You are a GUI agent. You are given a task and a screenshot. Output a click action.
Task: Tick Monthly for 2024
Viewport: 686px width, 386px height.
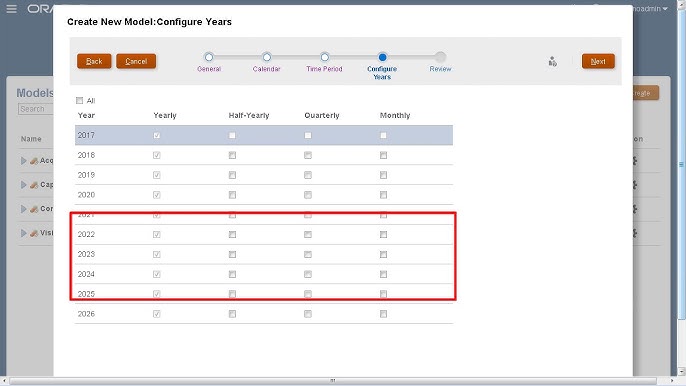tap(383, 274)
